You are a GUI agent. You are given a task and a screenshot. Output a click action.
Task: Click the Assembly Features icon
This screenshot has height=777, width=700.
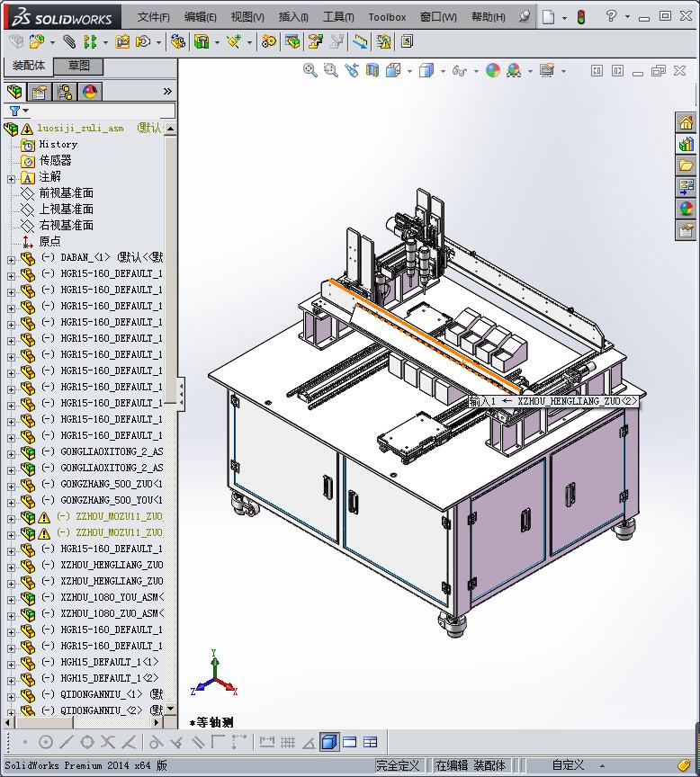click(202, 41)
